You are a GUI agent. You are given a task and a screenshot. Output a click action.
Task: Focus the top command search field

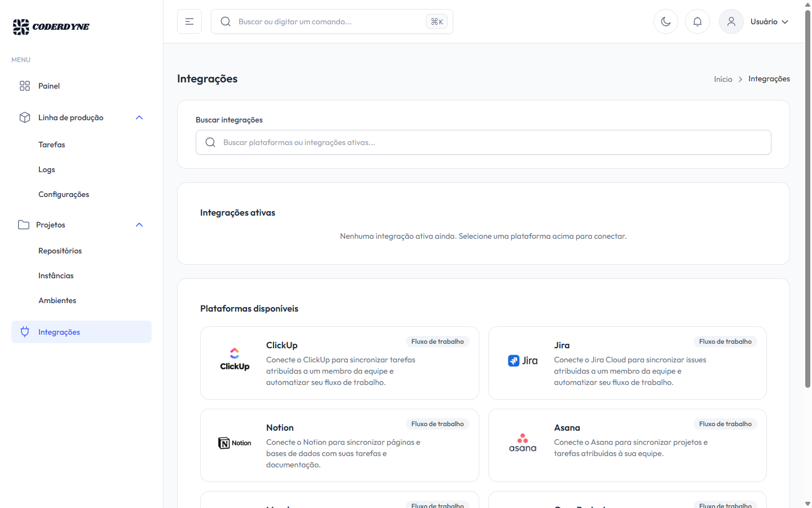[x=332, y=21]
